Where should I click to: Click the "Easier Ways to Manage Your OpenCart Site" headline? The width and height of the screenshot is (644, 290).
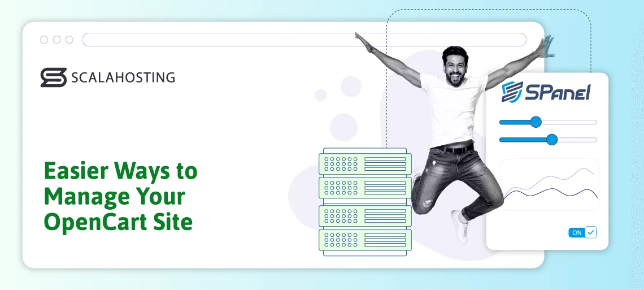pyautogui.click(x=121, y=197)
